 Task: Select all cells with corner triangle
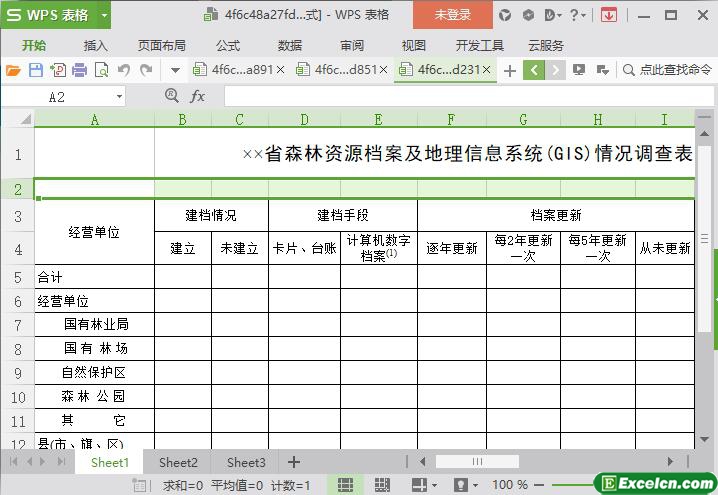point(25,120)
